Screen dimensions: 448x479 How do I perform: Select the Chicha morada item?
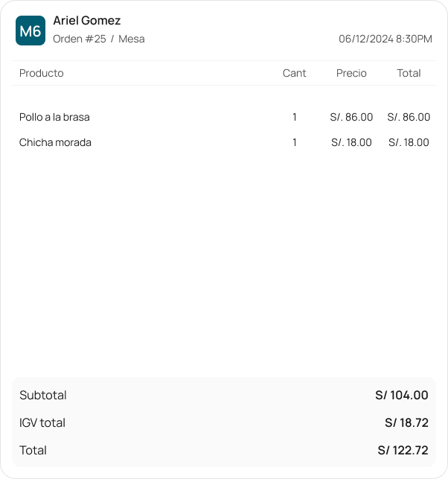click(x=55, y=142)
